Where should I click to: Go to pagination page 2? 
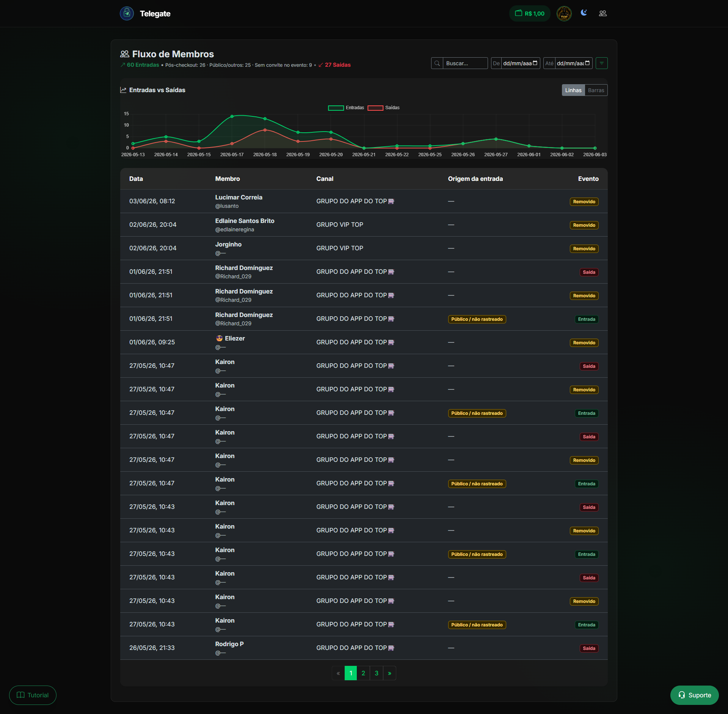pyautogui.click(x=363, y=673)
